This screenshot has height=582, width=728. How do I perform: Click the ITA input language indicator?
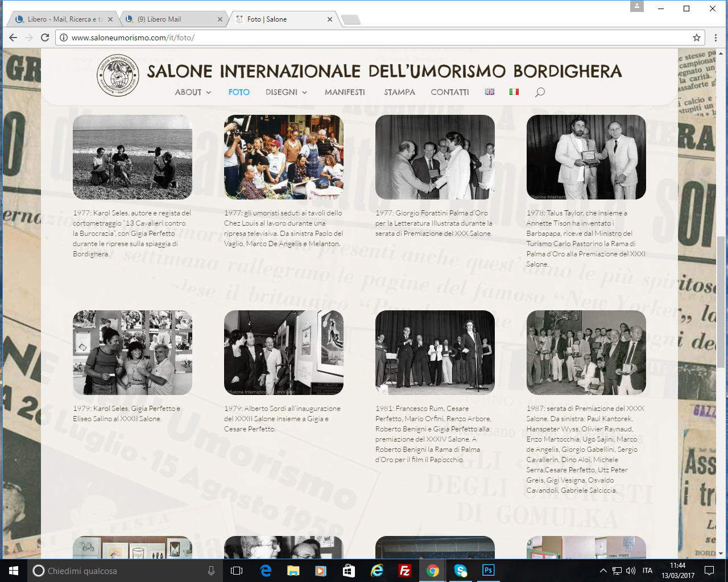coord(647,571)
